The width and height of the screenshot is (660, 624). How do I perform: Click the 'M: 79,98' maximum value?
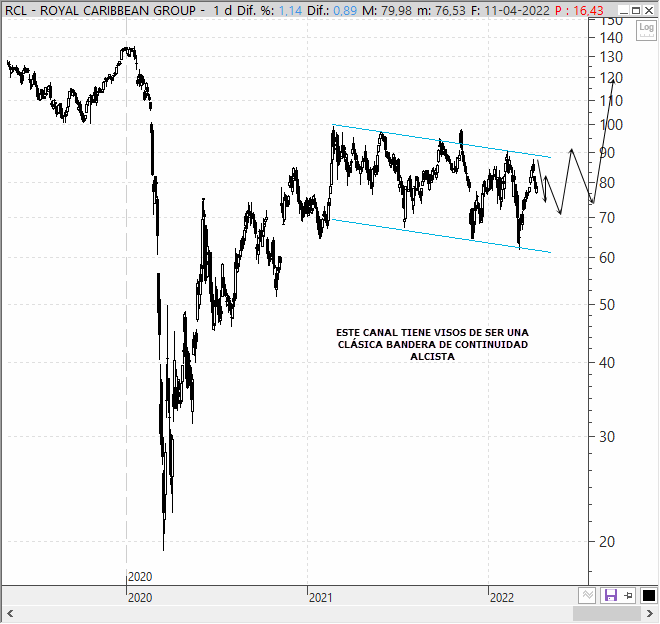click(x=387, y=10)
